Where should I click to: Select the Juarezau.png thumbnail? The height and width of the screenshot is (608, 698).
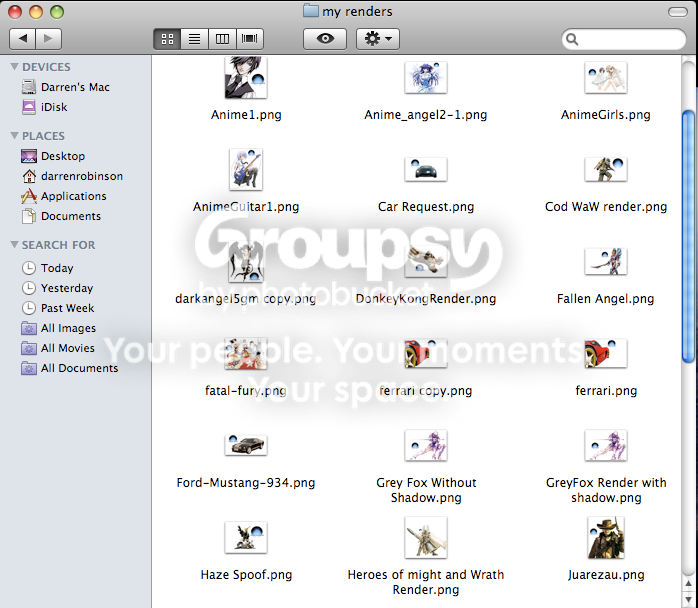(606, 537)
